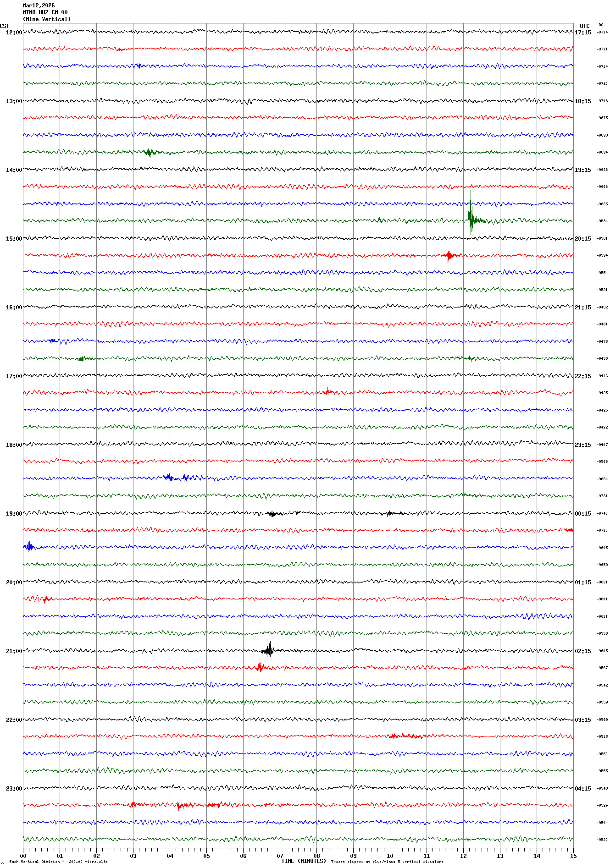Select the 17:15 UTC time label

(x=582, y=33)
